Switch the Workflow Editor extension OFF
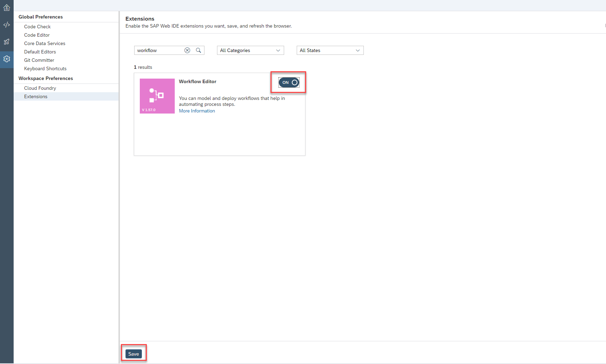The width and height of the screenshot is (606, 364). pyautogui.click(x=288, y=82)
